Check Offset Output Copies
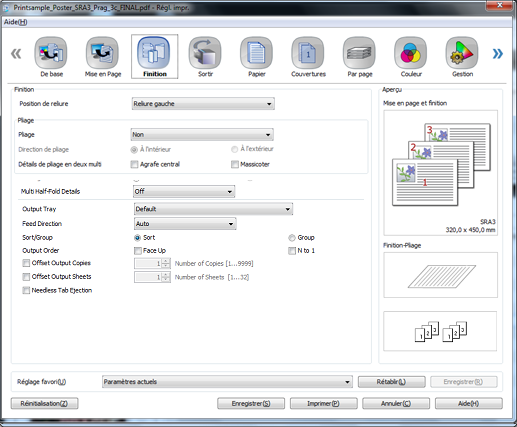517x427 pixels. click(x=26, y=263)
